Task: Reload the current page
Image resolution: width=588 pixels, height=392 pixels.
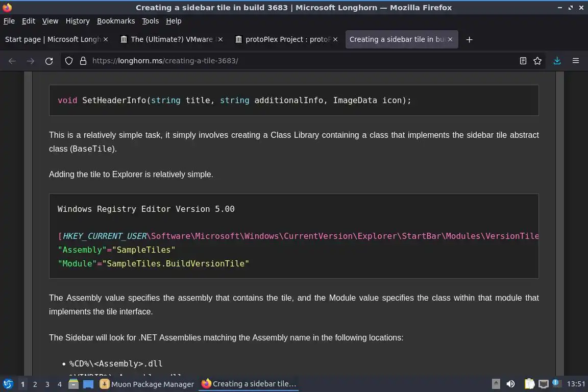Action: [x=49, y=61]
